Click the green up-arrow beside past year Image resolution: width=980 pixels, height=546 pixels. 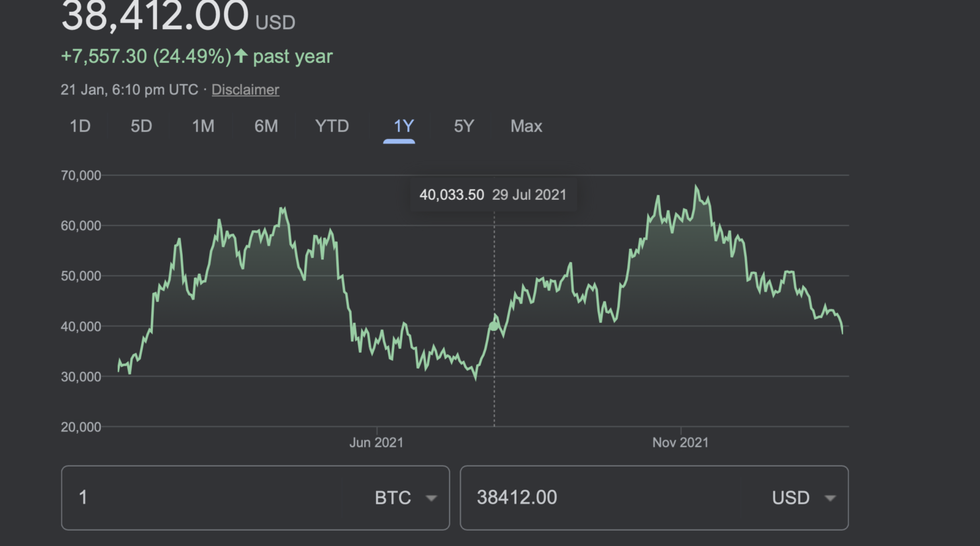[241, 56]
